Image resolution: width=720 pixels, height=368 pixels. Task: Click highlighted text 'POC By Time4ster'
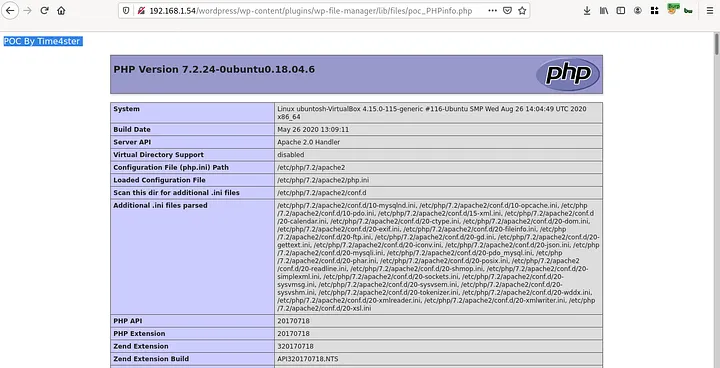coord(42,41)
